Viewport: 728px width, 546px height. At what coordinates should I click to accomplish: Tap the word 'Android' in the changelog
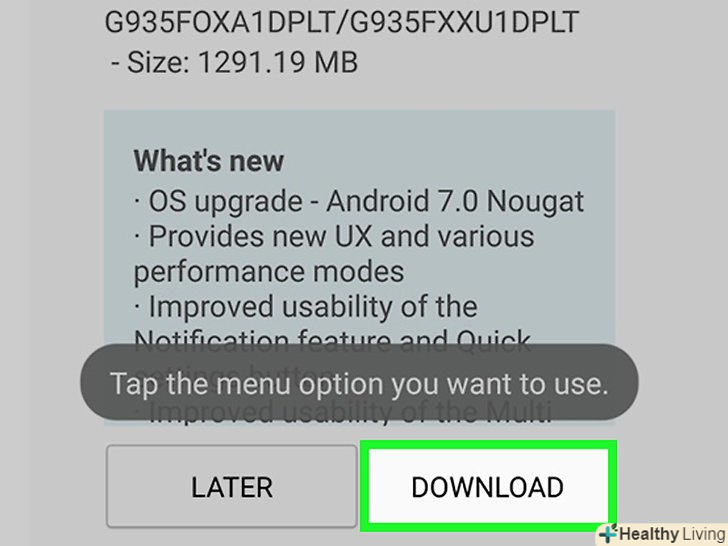[377, 202]
